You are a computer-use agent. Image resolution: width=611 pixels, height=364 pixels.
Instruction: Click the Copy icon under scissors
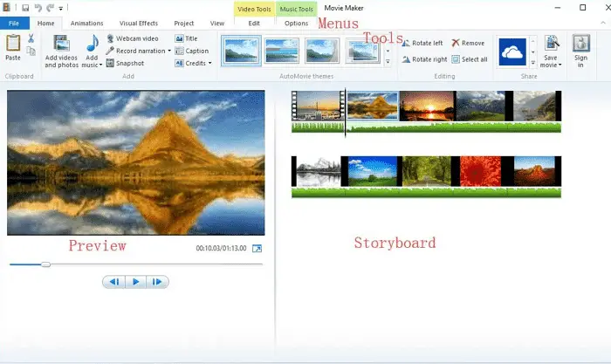click(x=31, y=51)
